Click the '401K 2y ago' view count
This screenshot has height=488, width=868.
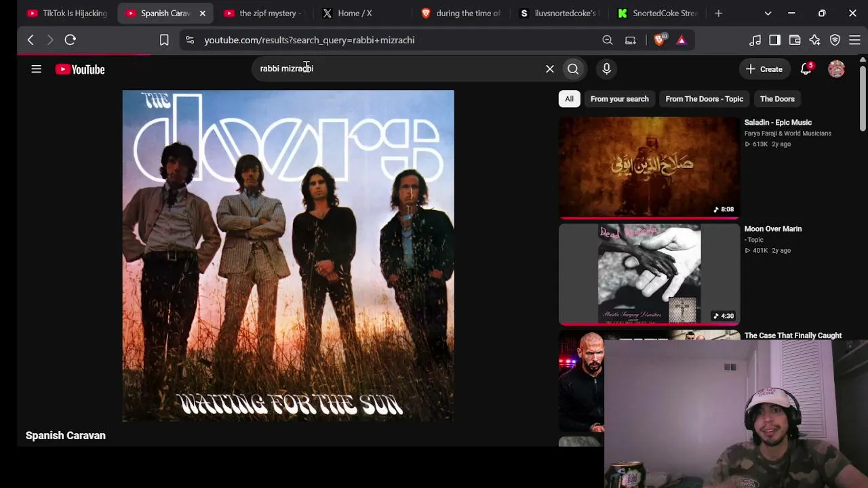point(768,251)
